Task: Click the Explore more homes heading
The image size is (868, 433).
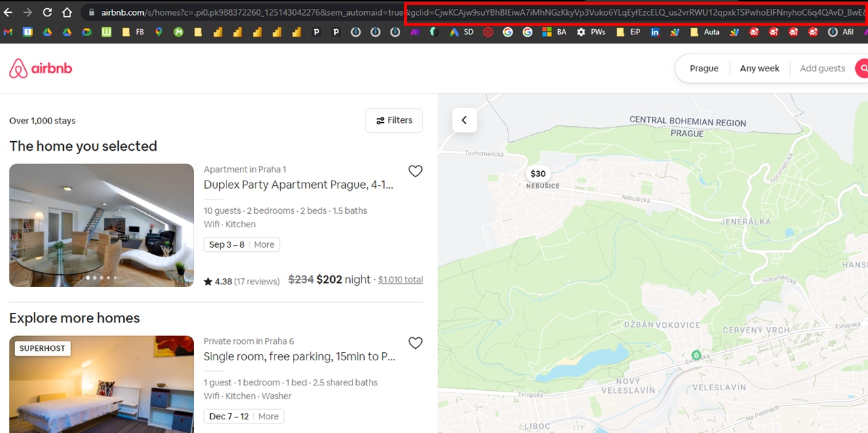Action: 75,318
